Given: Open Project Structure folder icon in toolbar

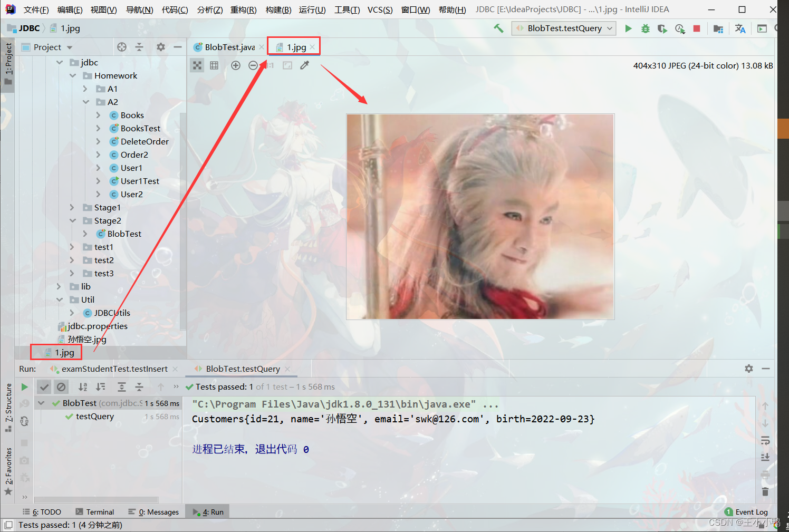Looking at the screenshot, I should (x=718, y=28).
